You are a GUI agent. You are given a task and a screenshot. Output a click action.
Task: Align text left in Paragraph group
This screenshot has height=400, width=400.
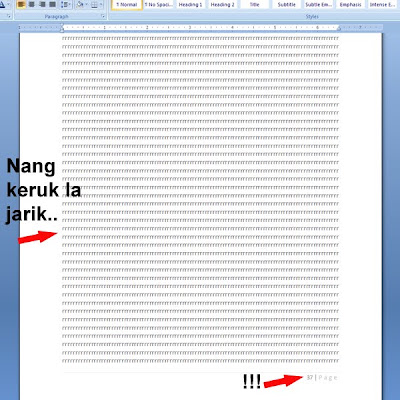coord(21,4)
